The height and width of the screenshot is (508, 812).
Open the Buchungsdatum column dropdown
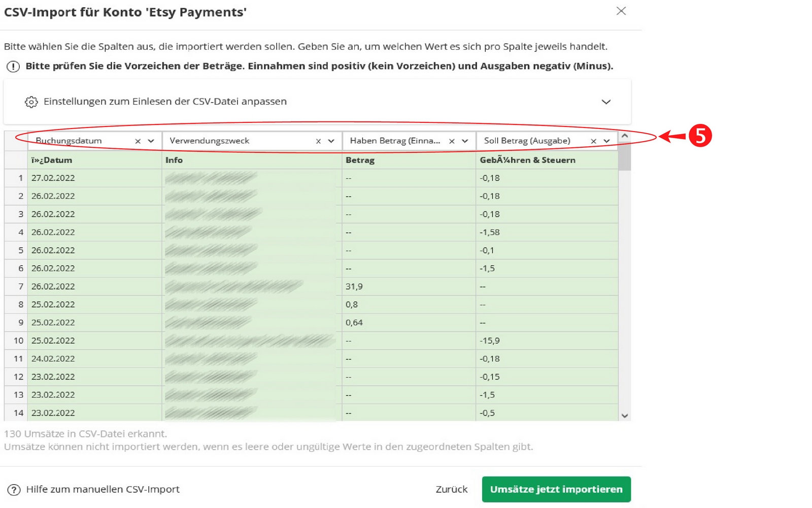(x=151, y=141)
